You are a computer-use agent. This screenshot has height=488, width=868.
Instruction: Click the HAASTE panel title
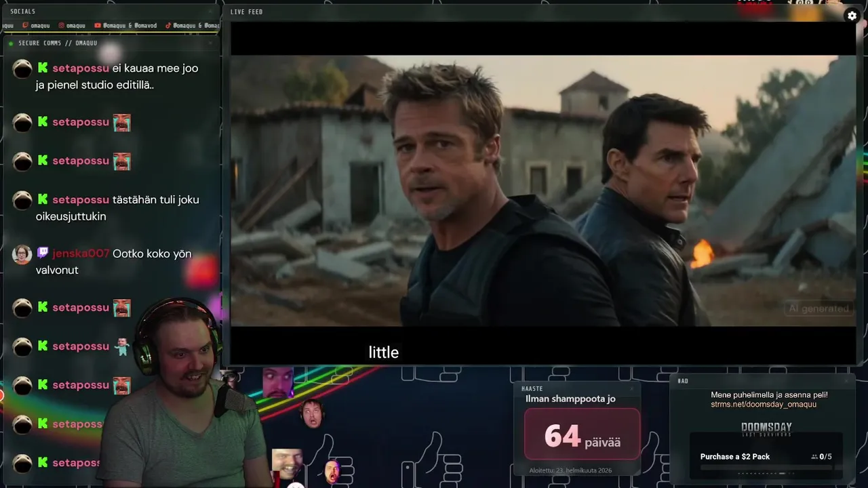coord(532,388)
